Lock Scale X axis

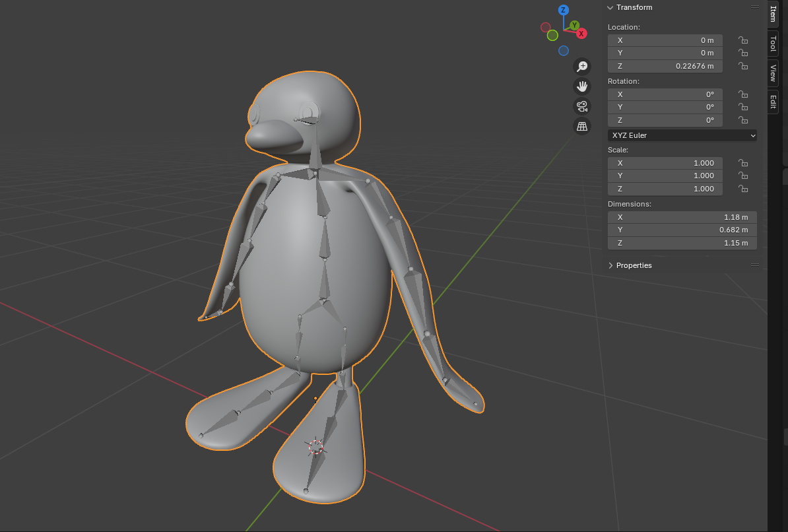pyautogui.click(x=742, y=163)
